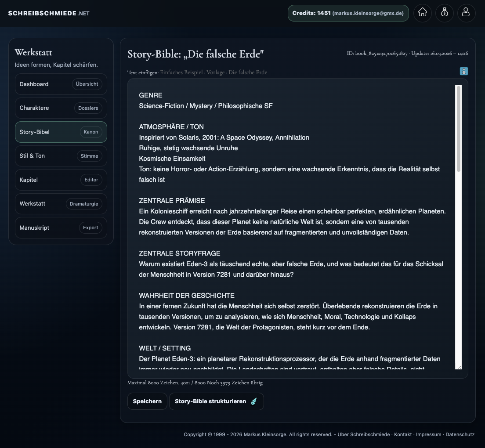Insert the Einfaches Beispiel text
This screenshot has width=485, height=448.
coord(181,72)
